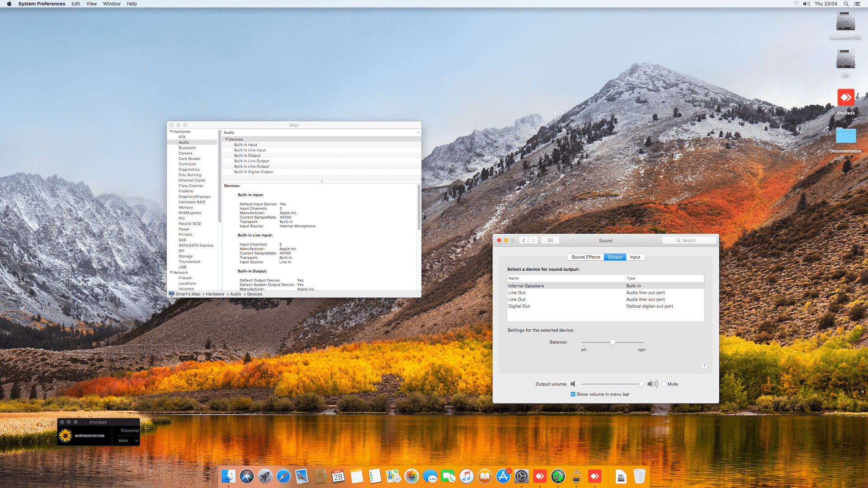Open Maps app in Dock
868x488 pixels.
[x=393, y=476]
